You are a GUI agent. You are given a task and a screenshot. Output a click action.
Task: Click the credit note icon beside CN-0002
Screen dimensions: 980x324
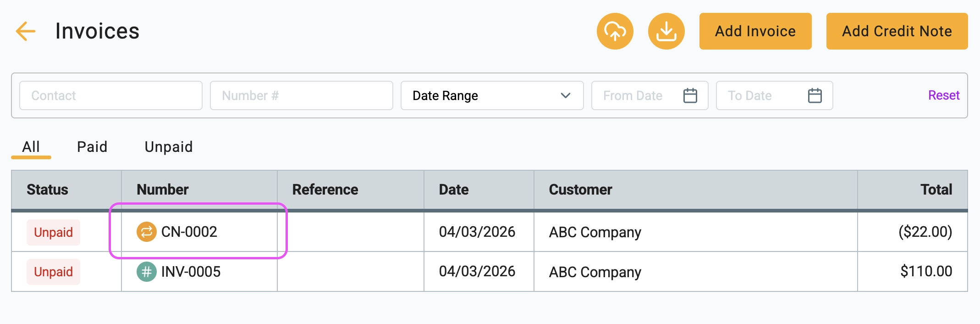[x=146, y=232]
